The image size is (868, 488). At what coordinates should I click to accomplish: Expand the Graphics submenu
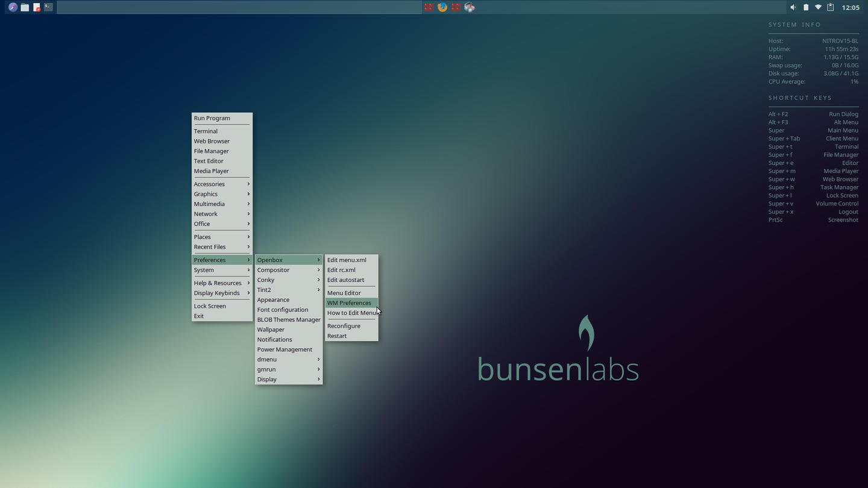(222, 194)
